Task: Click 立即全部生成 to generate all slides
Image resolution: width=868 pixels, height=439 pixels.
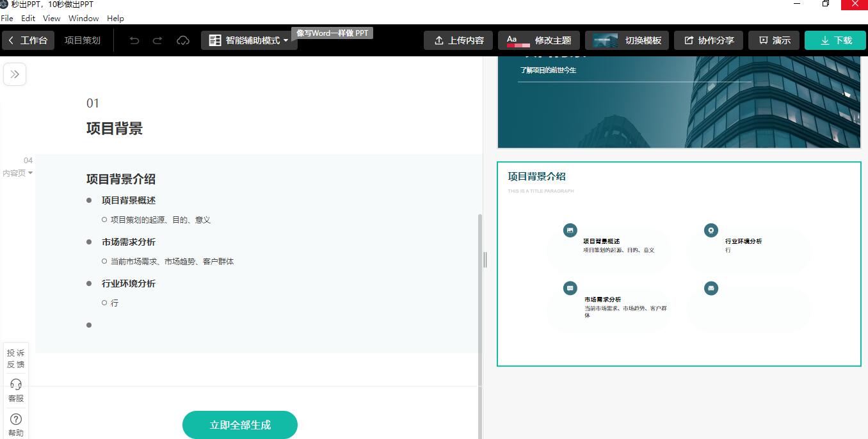Action: click(240, 424)
